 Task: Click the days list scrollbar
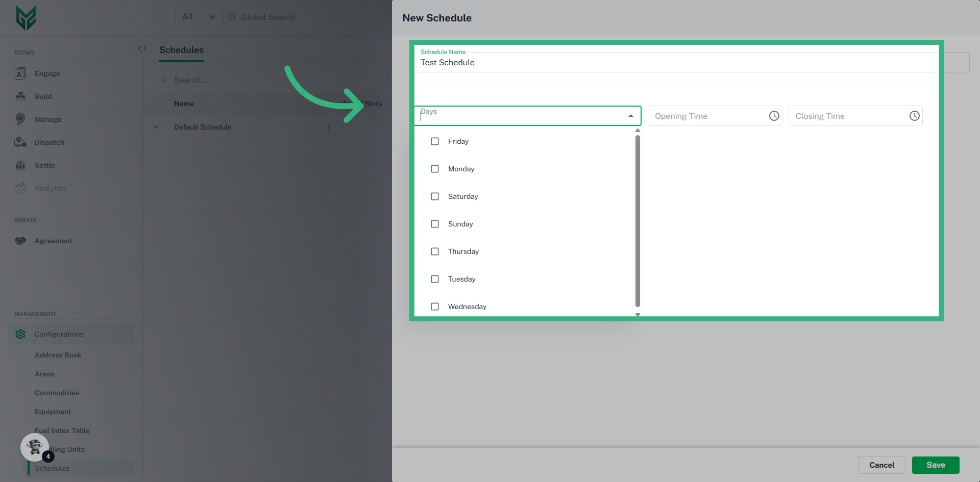(x=638, y=220)
